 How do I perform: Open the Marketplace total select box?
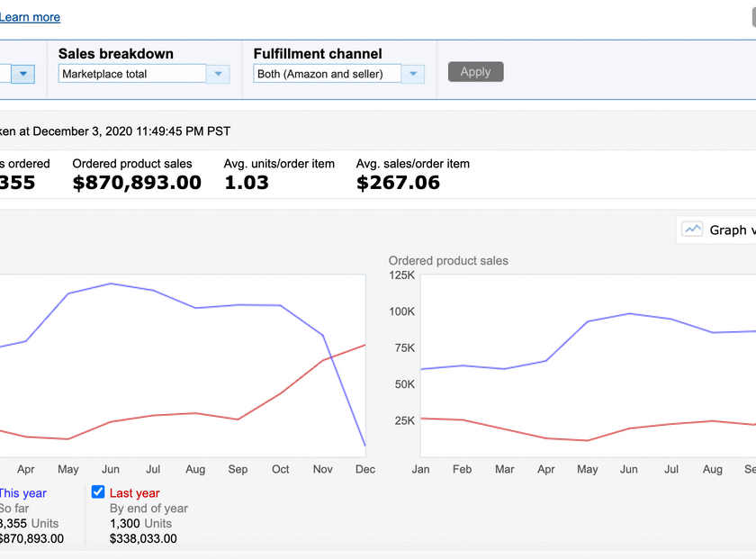point(133,74)
